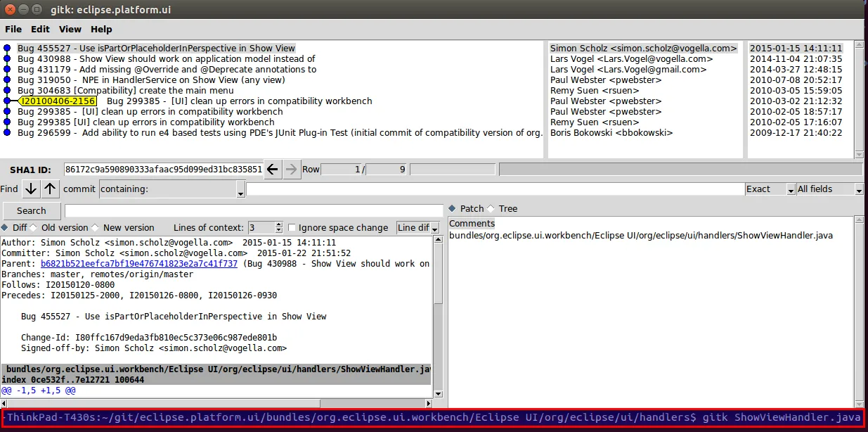Open the View menu
This screenshot has width=868, height=432.
(70, 29)
